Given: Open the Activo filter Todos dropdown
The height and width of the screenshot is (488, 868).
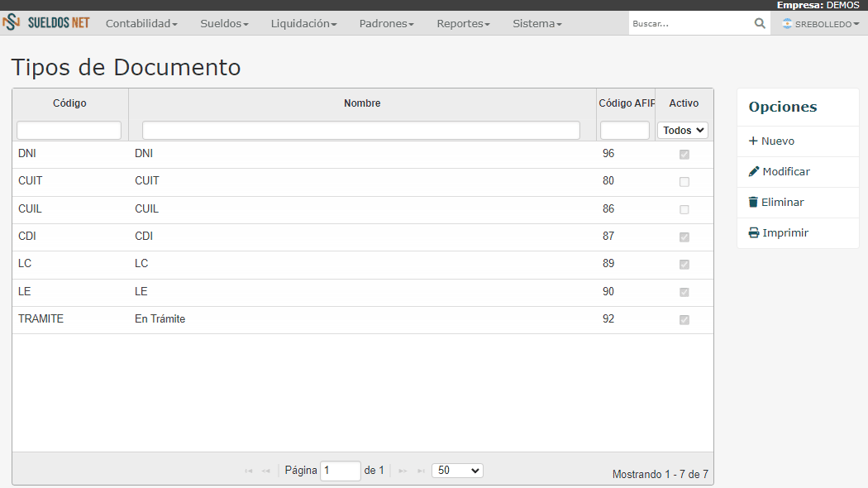Looking at the screenshot, I should pyautogui.click(x=683, y=130).
